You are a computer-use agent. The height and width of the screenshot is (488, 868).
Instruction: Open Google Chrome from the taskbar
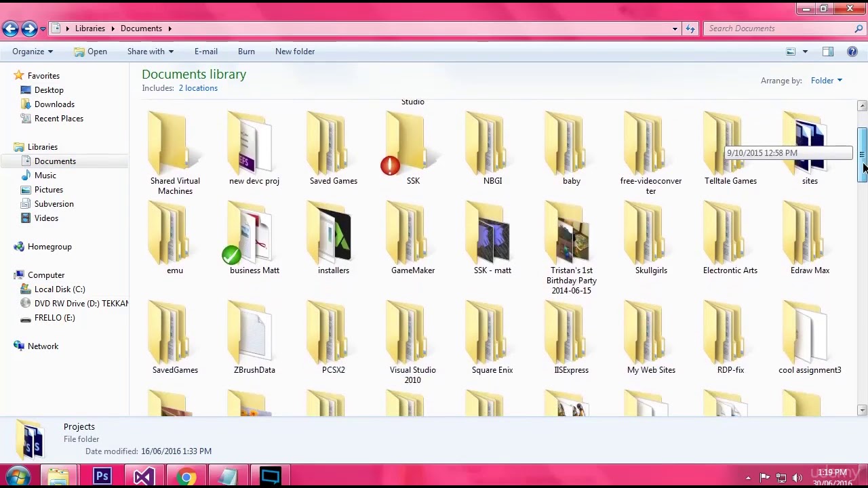click(186, 477)
